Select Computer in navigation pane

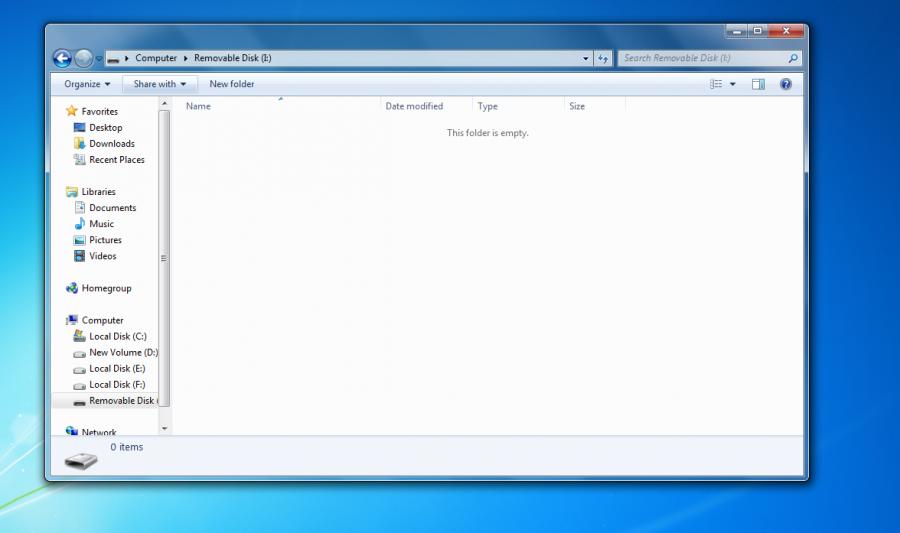tap(102, 320)
